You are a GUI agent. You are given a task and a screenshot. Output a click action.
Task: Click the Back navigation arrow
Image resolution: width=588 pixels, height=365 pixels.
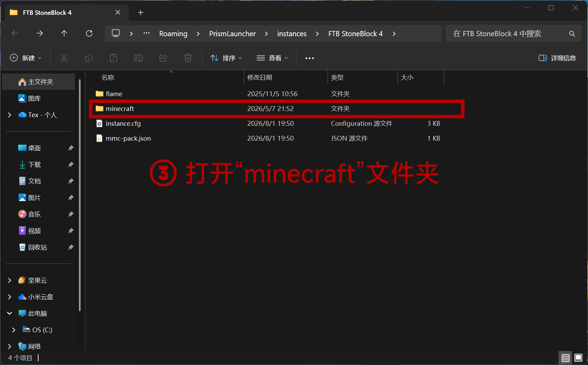[x=15, y=33]
